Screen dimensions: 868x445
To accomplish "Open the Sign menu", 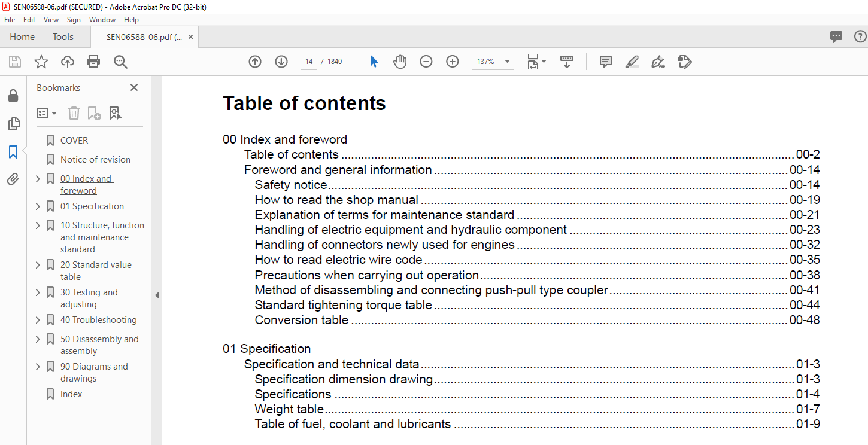I will coord(74,20).
